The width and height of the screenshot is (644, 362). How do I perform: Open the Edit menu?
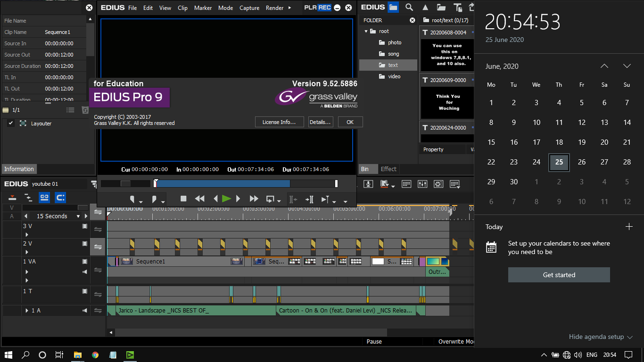pos(148,8)
